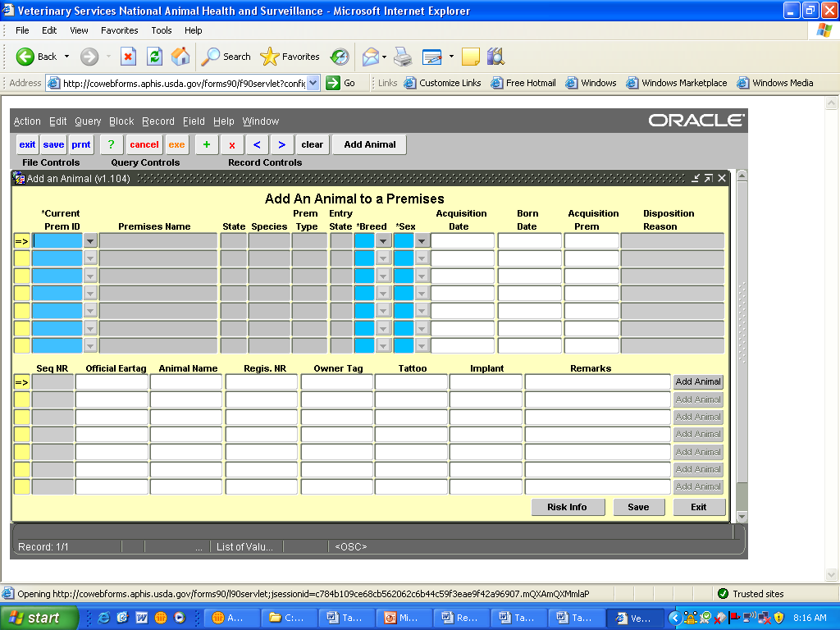Click Internet Explorer Refresh toolbar icon

tap(154, 57)
